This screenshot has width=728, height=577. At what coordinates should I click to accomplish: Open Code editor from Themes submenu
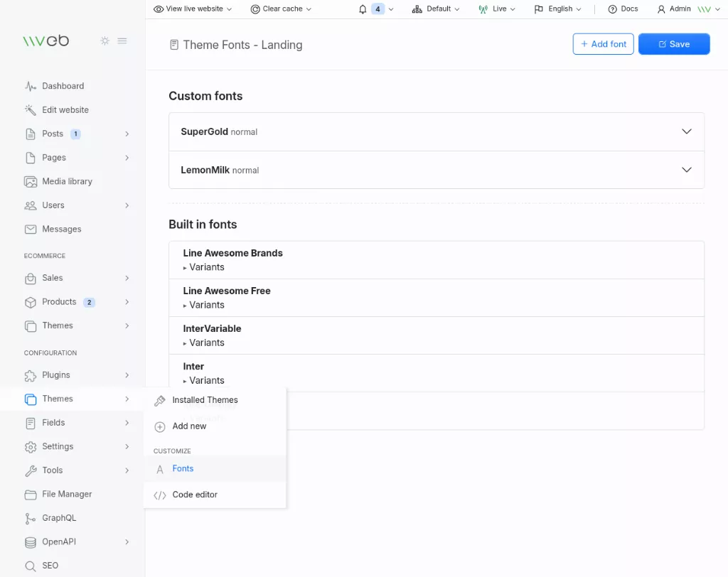195,495
